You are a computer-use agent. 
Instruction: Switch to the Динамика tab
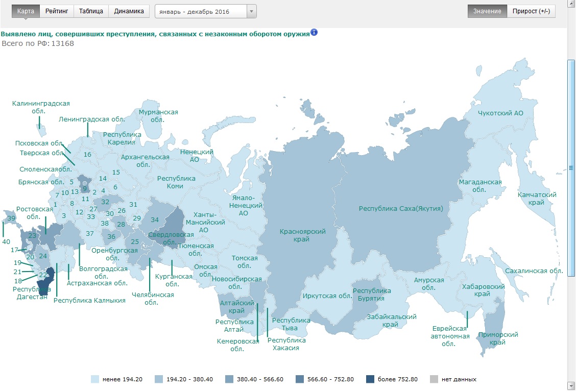129,11
